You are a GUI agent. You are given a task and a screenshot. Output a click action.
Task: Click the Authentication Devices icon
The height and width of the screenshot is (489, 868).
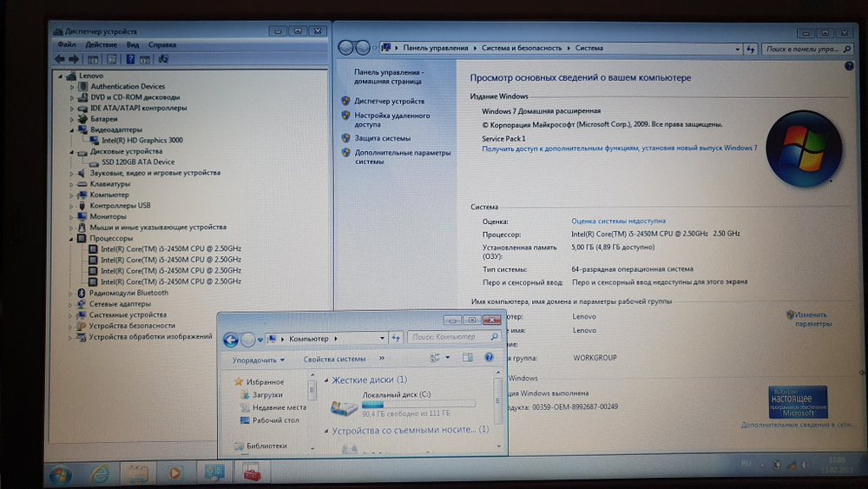83,86
